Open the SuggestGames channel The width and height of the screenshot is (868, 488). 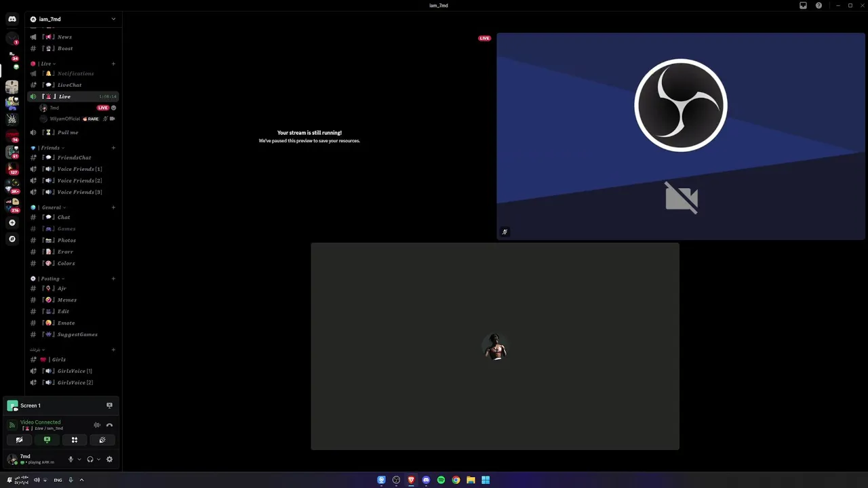point(73,335)
